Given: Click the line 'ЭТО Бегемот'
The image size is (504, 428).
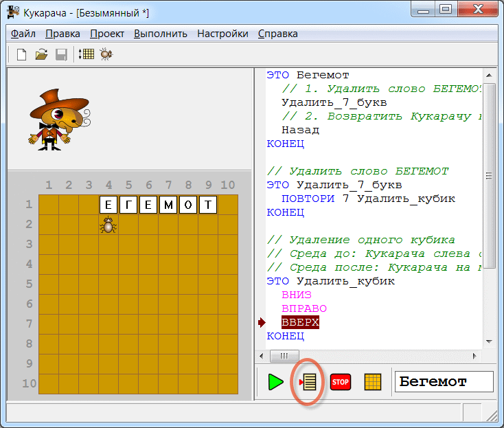Looking at the screenshot, I should 308,76.
